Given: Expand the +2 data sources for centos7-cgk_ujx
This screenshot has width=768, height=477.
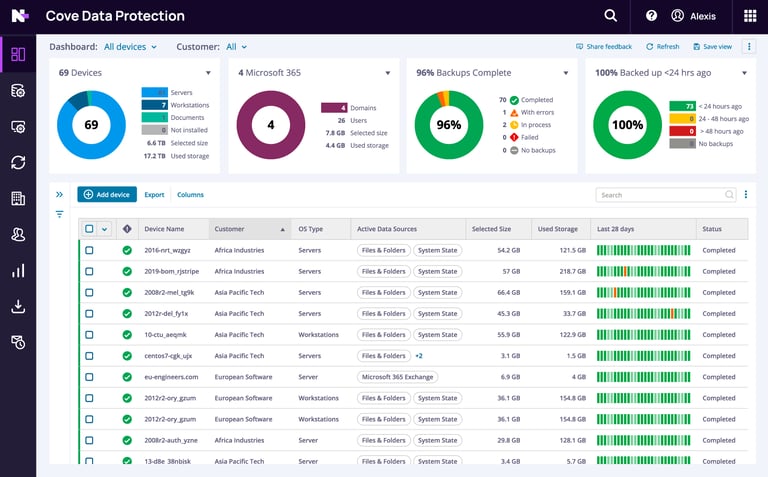Looking at the screenshot, I should pyautogui.click(x=419, y=356).
